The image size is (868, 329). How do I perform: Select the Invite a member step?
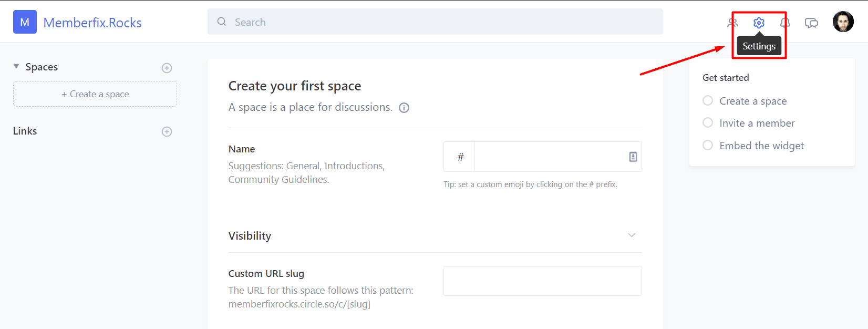pyautogui.click(x=749, y=123)
